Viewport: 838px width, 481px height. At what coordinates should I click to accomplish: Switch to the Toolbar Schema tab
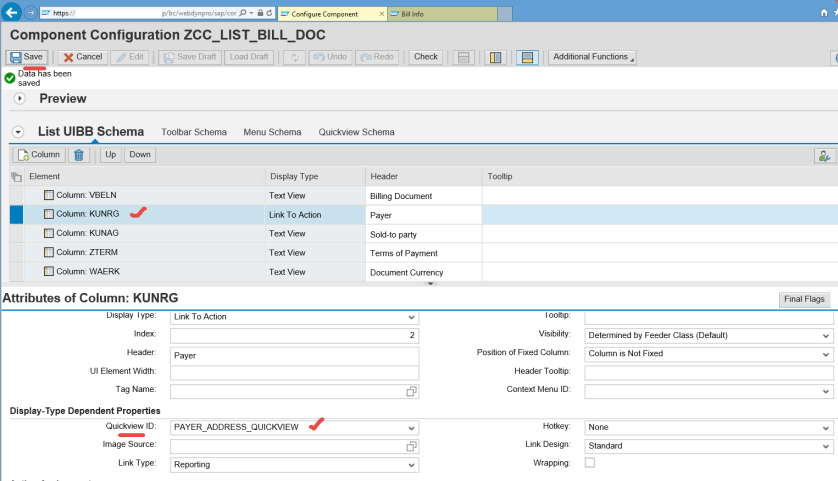point(194,132)
